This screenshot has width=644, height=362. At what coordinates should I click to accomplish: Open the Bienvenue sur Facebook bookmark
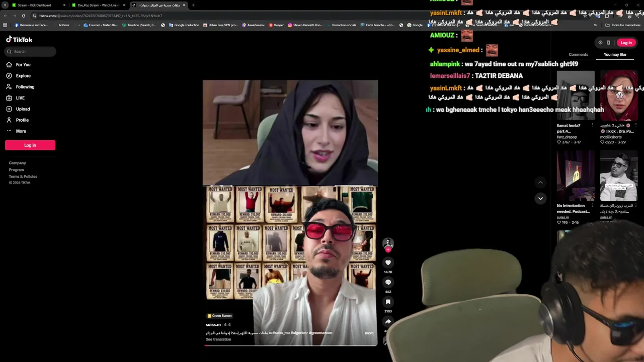(31, 25)
